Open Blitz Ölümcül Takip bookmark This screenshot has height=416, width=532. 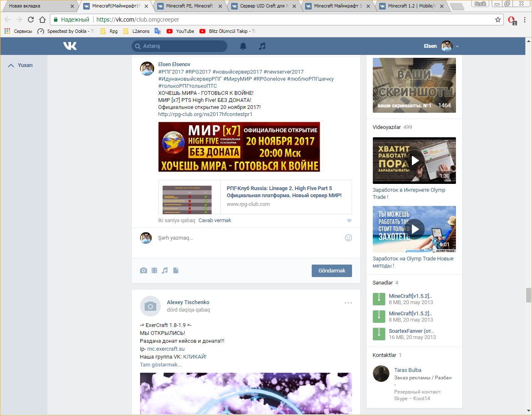227,31
